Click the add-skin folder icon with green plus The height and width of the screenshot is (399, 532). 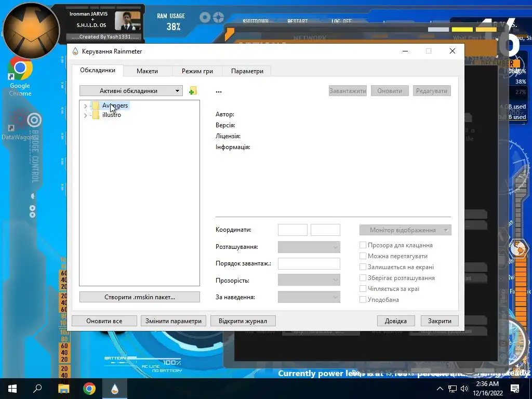coord(193,91)
